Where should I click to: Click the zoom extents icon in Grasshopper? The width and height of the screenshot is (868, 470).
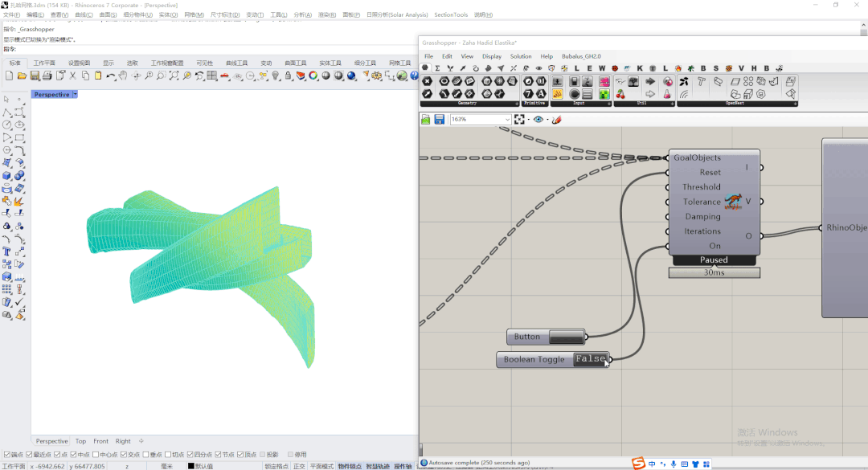tap(519, 119)
